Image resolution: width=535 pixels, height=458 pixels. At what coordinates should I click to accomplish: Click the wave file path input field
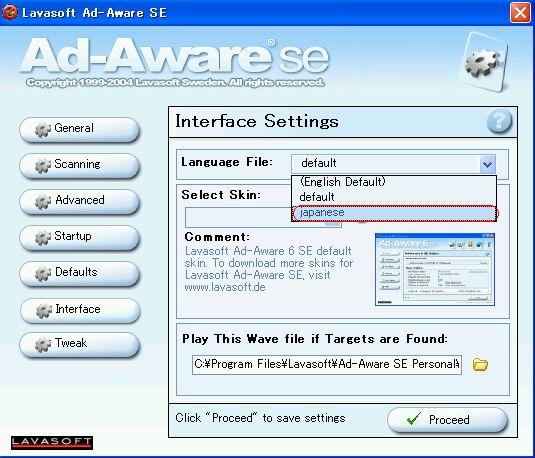pyautogui.click(x=327, y=364)
